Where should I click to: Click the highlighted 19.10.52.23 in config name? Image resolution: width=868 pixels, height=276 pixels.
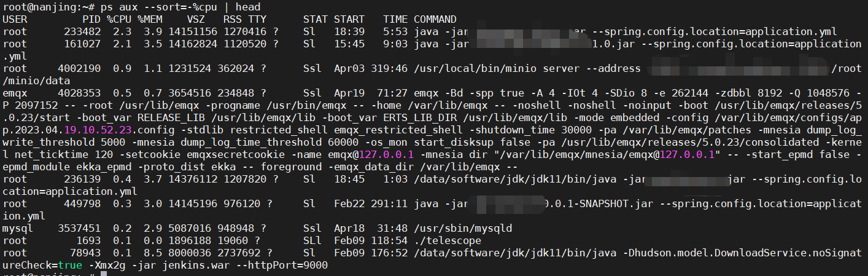[98, 130]
